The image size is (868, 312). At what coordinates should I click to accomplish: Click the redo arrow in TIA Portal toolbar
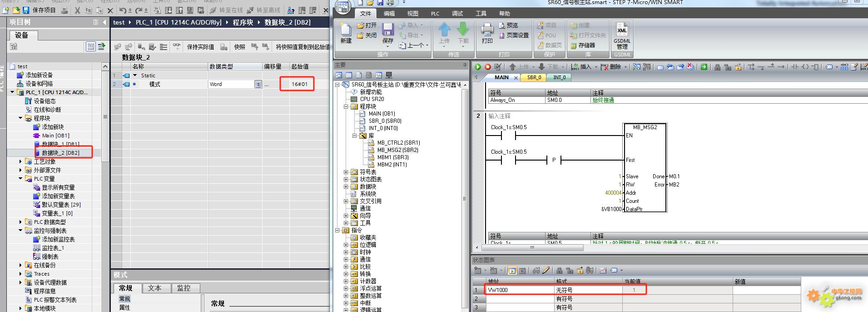click(x=139, y=10)
